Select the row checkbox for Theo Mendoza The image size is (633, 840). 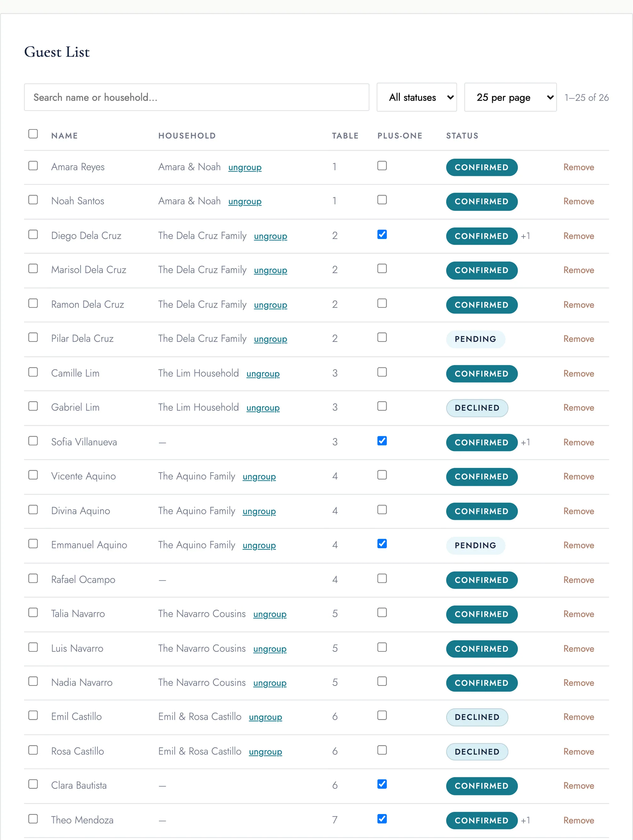33,819
